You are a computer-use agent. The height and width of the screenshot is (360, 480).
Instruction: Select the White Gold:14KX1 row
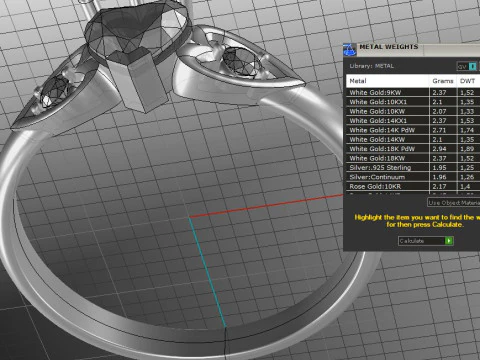413,120
